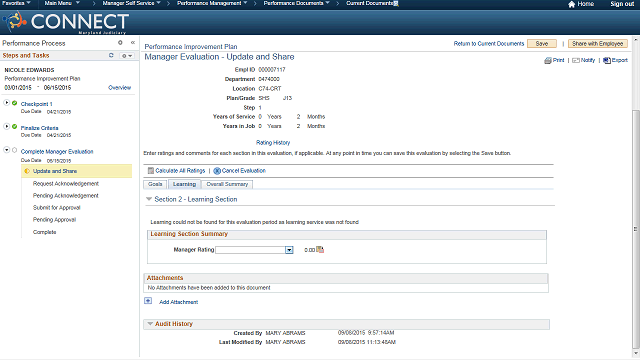This screenshot has width=640, height=360.
Task: Open Manager Self Service menu
Action: 131,3
